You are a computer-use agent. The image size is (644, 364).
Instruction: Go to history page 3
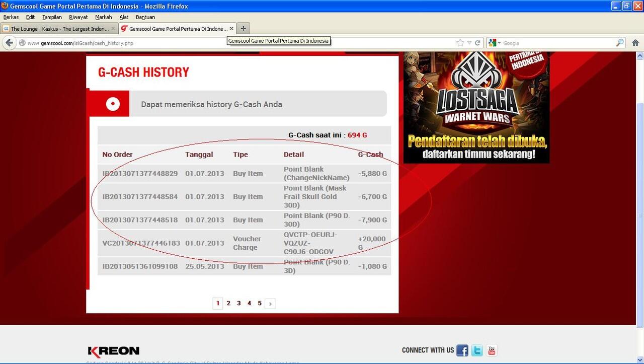(238, 303)
